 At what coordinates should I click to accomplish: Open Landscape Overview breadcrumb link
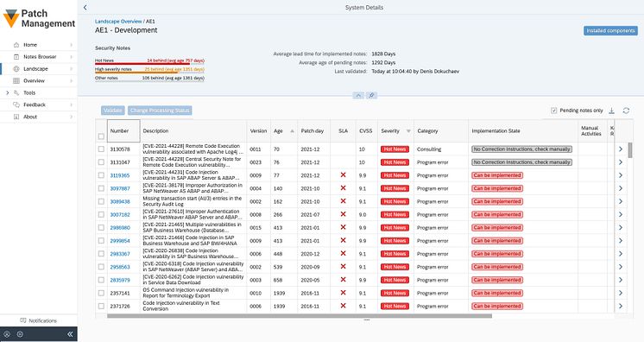point(118,22)
